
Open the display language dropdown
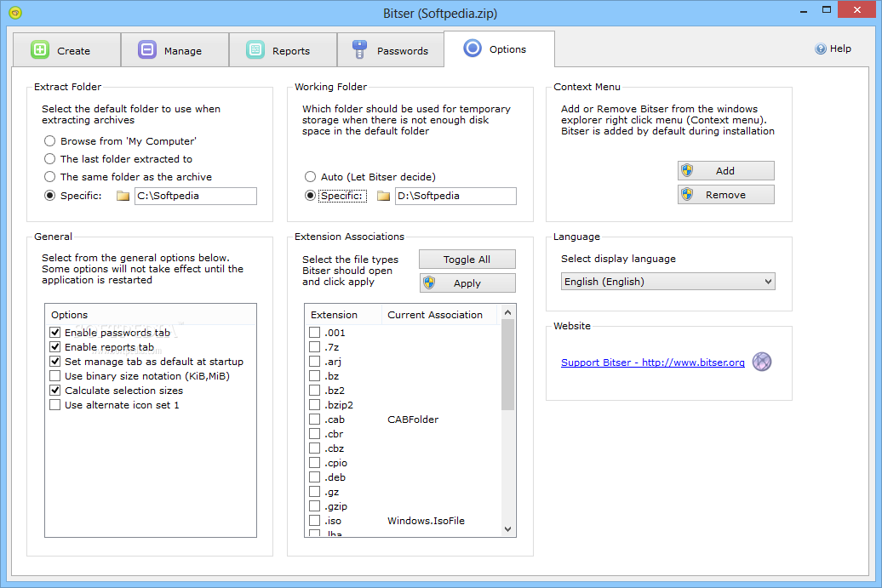tap(667, 282)
